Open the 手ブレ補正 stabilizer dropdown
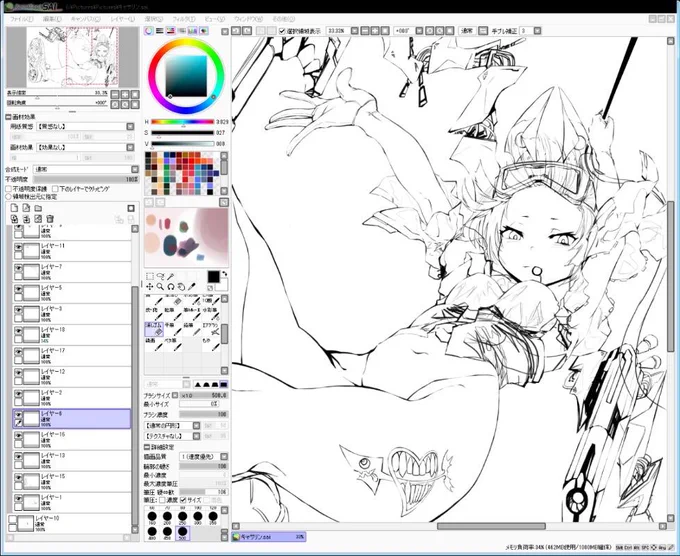The height and width of the screenshot is (556, 680). [x=537, y=31]
